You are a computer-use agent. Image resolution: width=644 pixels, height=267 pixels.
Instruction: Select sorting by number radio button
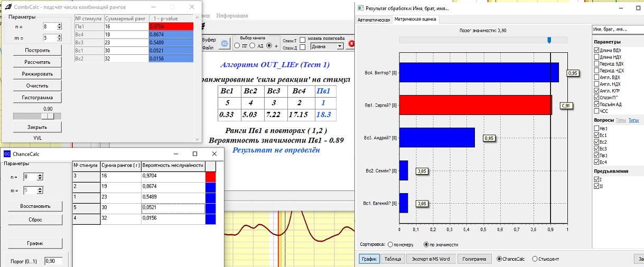(x=391, y=245)
